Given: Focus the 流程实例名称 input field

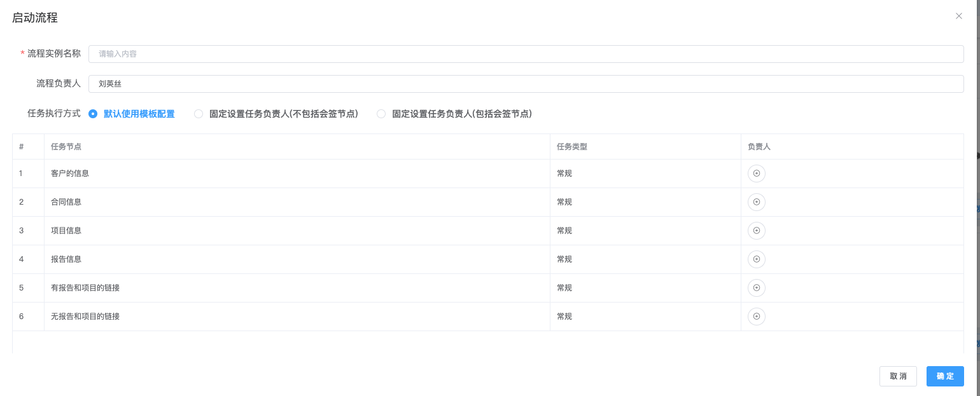Looking at the screenshot, I should pos(526,54).
